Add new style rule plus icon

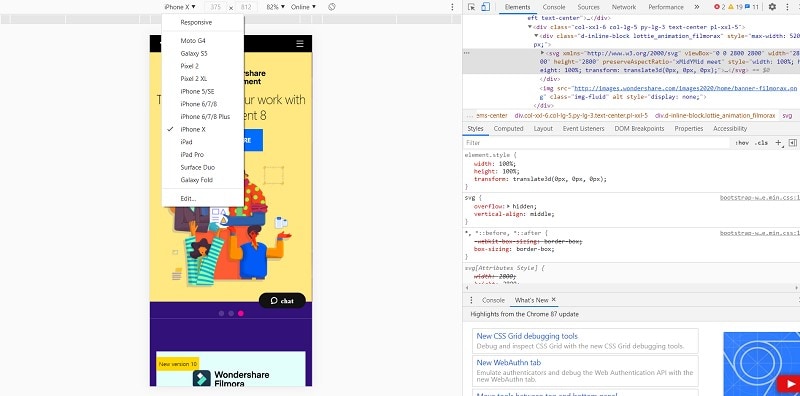(x=779, y=143)
